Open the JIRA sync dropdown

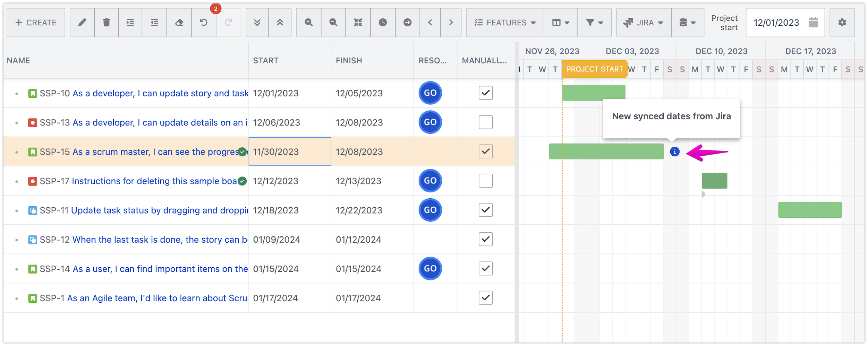pyautogui.click(x=643, y=23)
